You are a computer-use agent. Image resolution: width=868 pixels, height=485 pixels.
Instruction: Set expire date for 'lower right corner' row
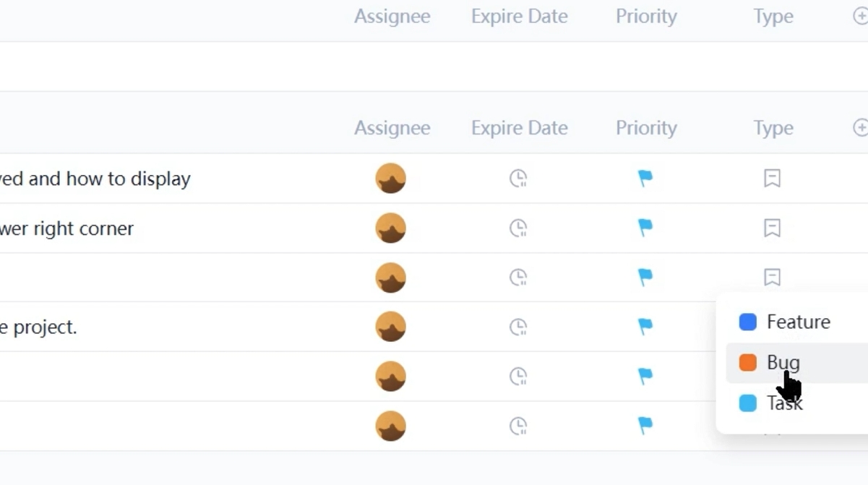point(518,228)
